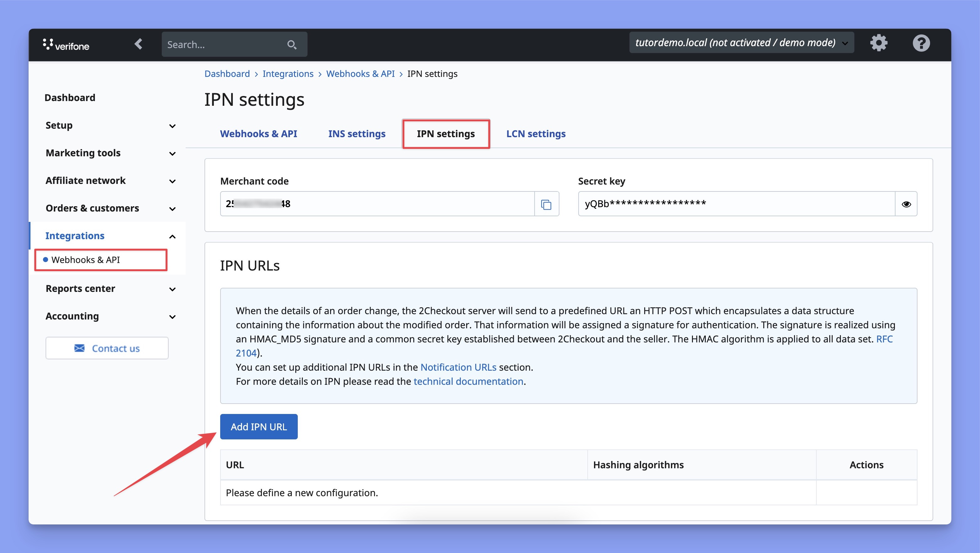Collapse sidebar with the back arrow icon
Image resolution: width=980 pixels, height=553 pixels.
coord(139,44)
